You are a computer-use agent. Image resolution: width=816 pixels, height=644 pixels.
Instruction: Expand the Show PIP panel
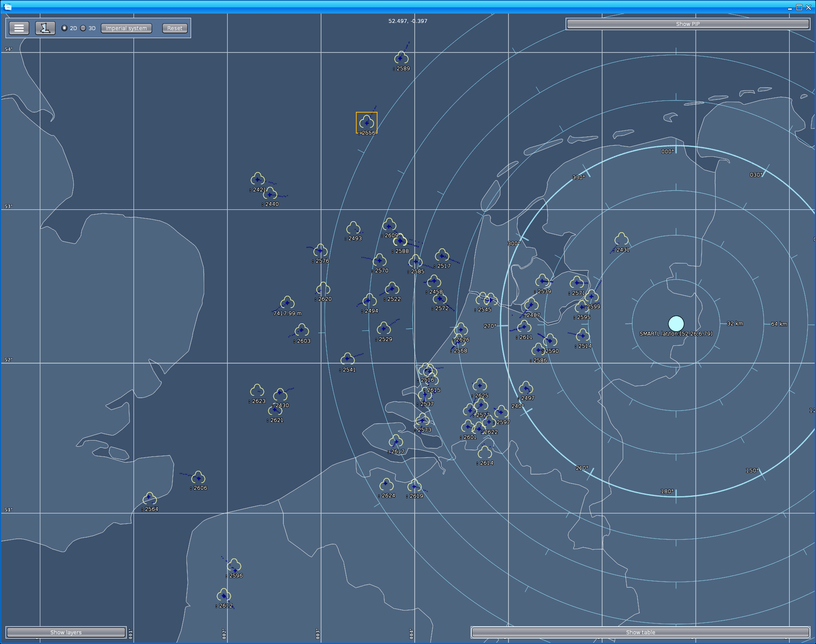[x=688, y=24]
